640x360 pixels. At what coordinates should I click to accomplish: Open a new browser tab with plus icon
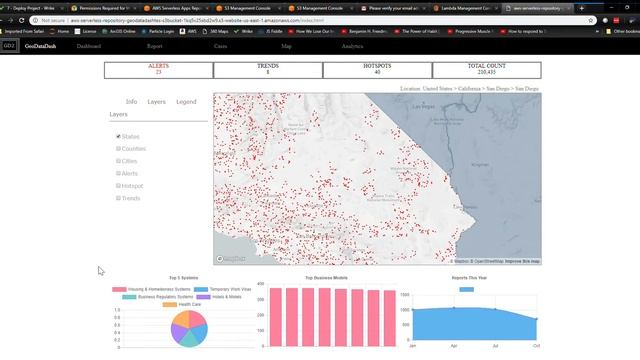tap(582, 8)
